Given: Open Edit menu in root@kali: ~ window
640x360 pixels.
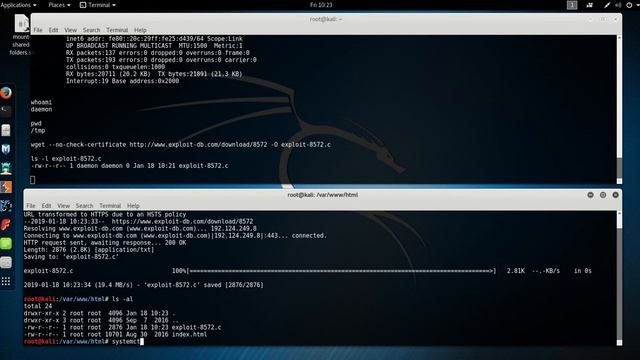Looking at the screenshot, I should tap(53, 30).
